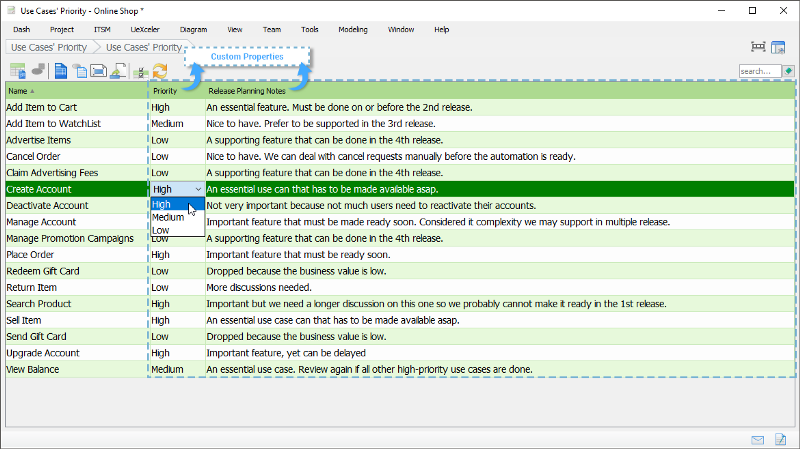
Task: Click the blue document icon in toolbar
Action: pos(61,71)
